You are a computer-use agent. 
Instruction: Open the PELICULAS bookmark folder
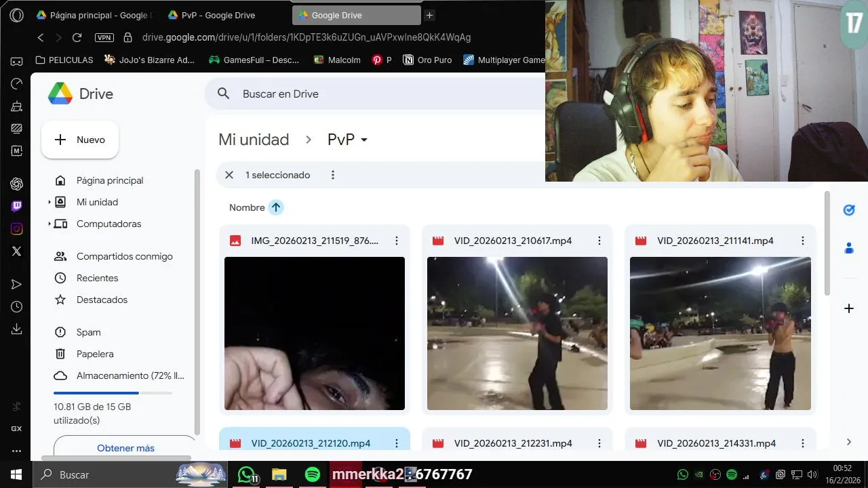pyautogui.click(x=64, y=60)
